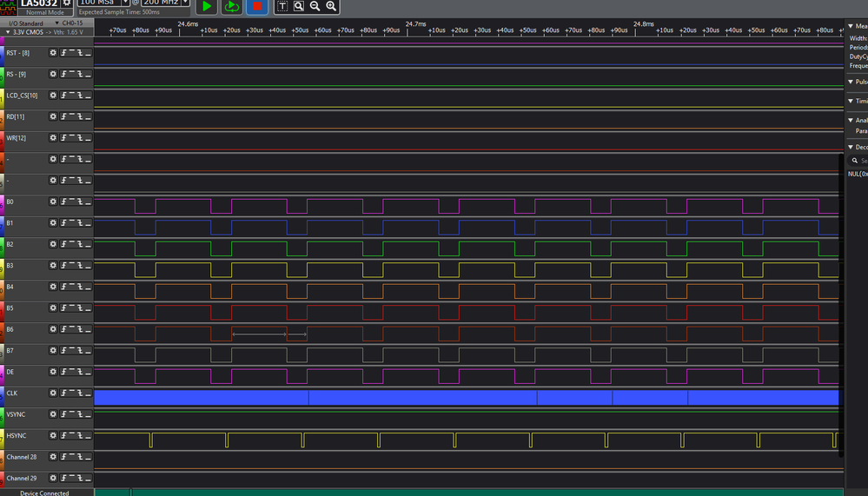This screenshot has width=868, height=496.
Task: Open settings gear for the CLK channel
Action: (x=53, y=393)
